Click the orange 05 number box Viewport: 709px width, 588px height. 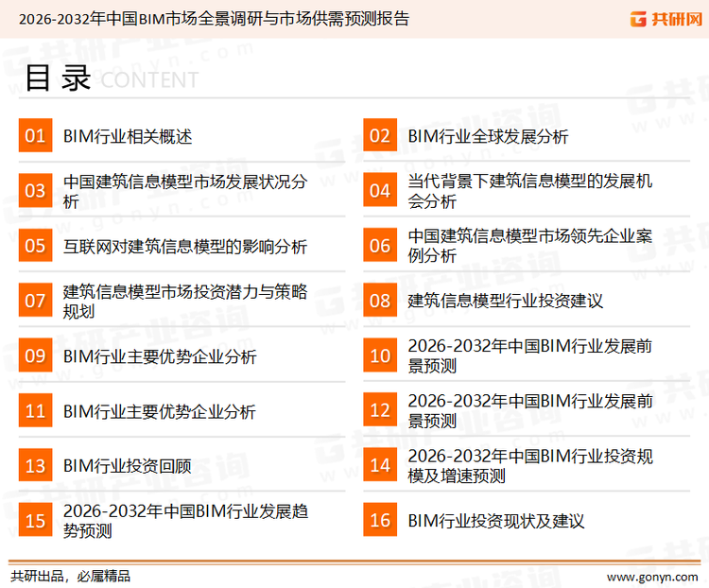pyautogui.click(x=35, y=245)
